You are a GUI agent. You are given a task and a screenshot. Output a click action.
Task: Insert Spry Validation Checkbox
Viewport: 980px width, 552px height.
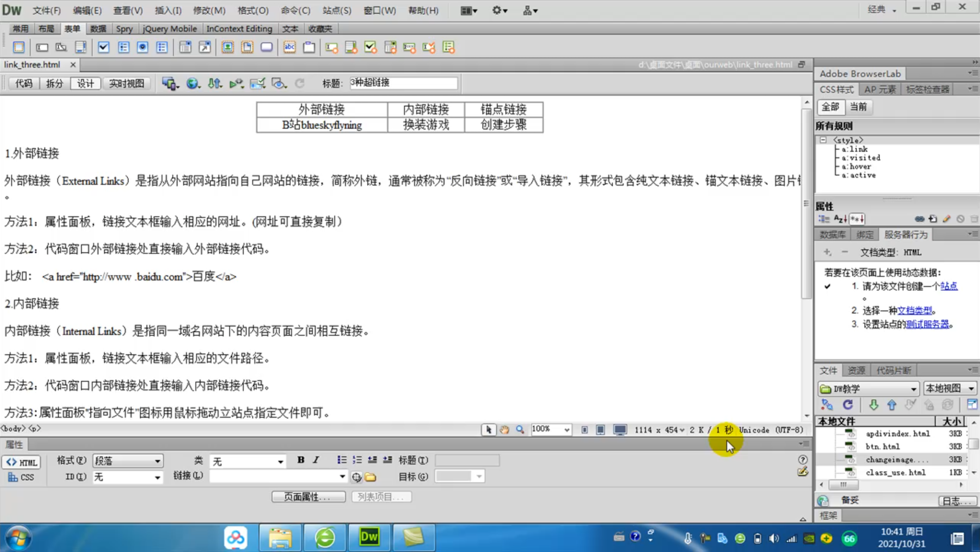point(370,48)
